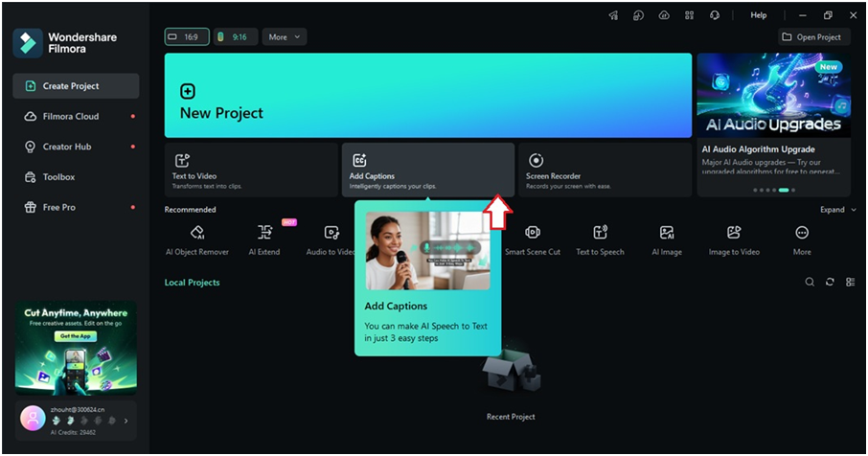Open the Toolbox section
Viewport: 868px width, 456px height.
click(76, 177)
